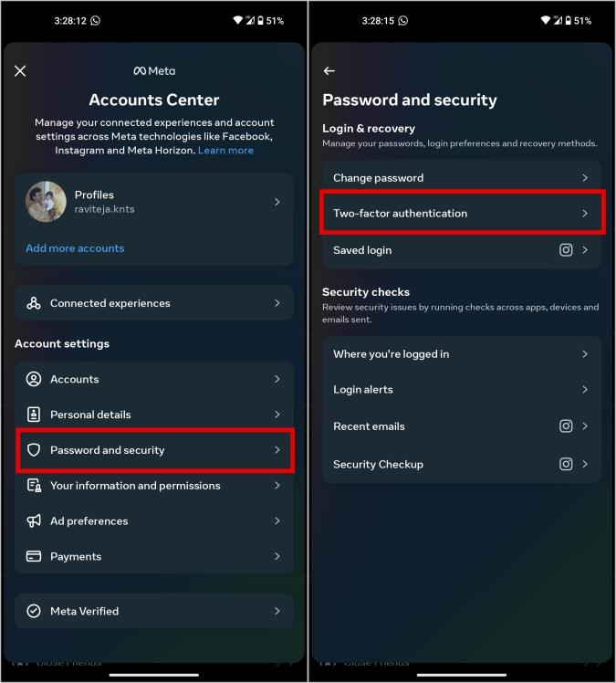Tap the Ad preferences megaphone icon

coord(34,521)
